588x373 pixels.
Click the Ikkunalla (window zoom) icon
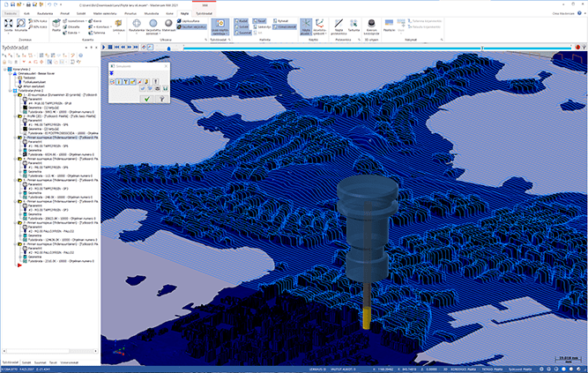(21, 26)
